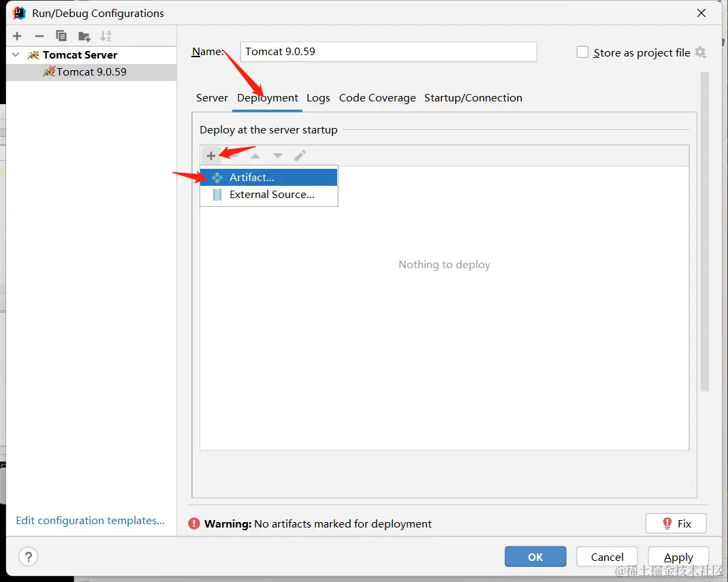The width and height of the screenshot is (728, 582).
Task: Select the Tomcat Server group row
Action: click(91, 54)
